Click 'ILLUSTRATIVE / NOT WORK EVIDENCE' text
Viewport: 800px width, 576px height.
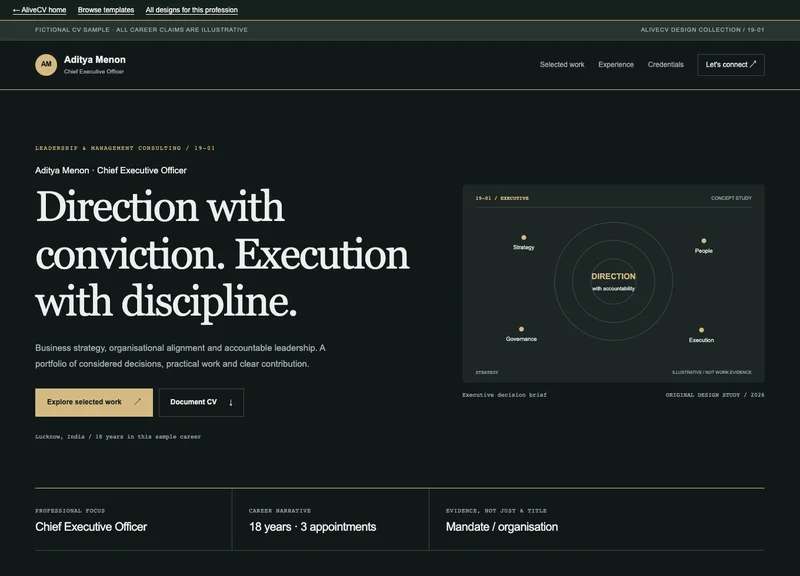tap(712, 372)
